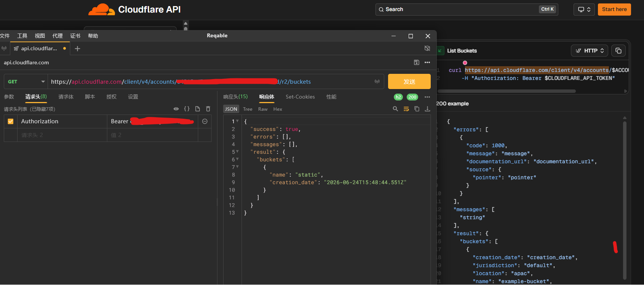Toggle word wrap in the response body

(406, 109)
